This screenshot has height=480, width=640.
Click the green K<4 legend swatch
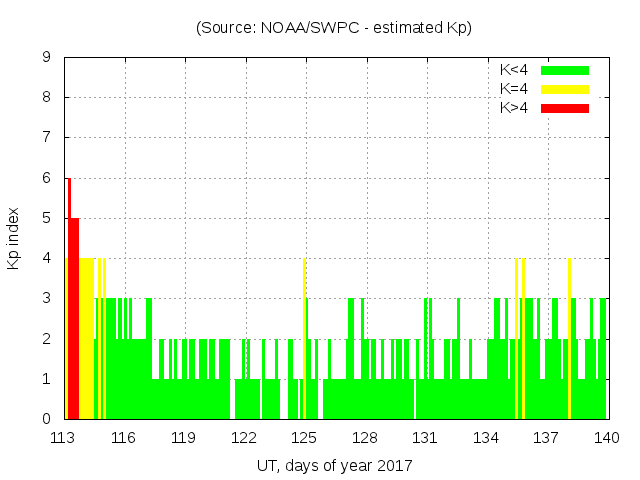coord(565,70)
